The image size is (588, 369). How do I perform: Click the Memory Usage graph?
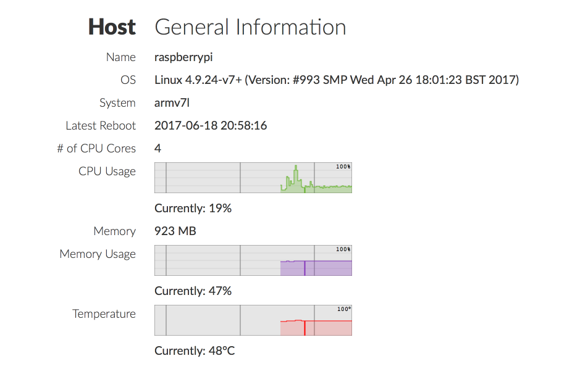[x=253, y=260]
